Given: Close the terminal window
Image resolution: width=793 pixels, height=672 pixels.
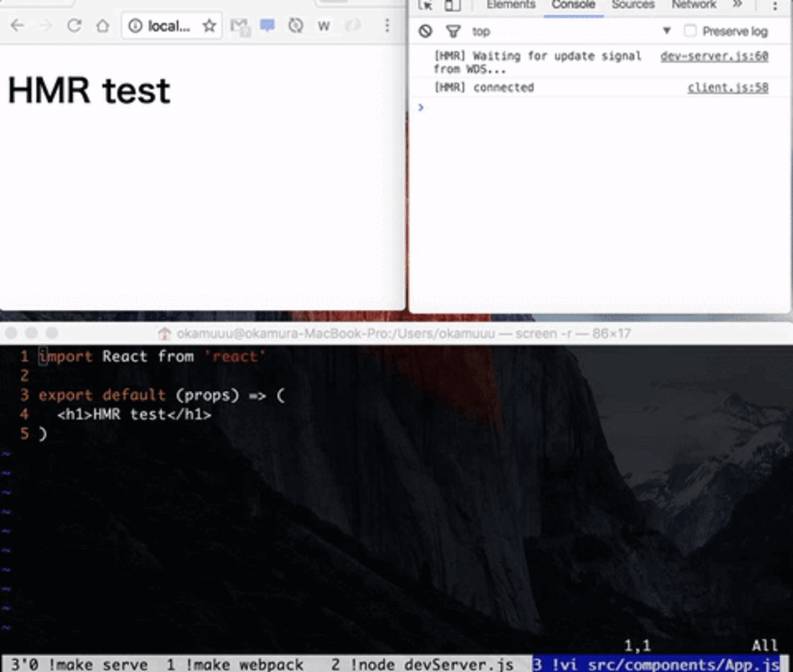Looking at the screenshot, I should click(12, 333).
